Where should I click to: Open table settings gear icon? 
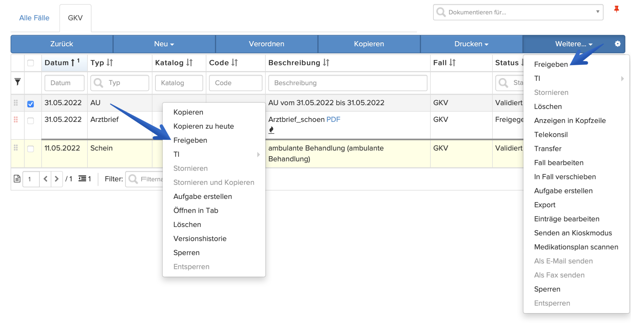tap(617, 44)
